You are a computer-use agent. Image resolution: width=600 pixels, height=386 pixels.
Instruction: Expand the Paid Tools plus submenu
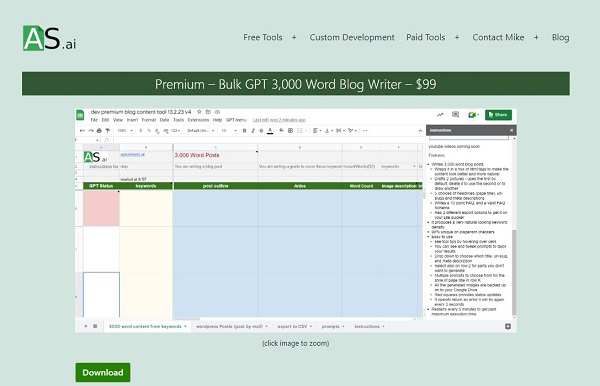(x=457, y=37)
